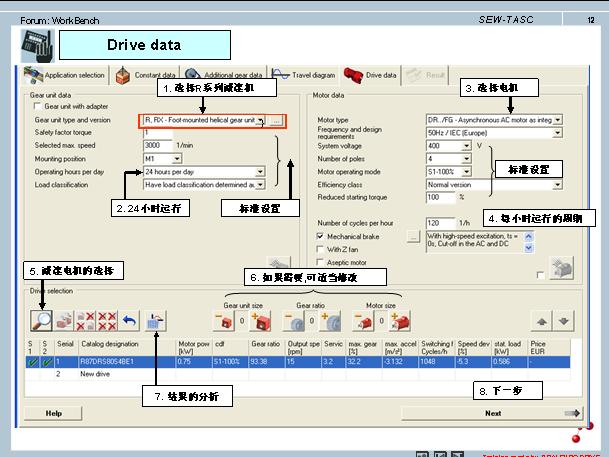Toggle the S2 green checkmark of row R87DRS80S4BE1
Screen dimensions: 609x457
[47, 362]
